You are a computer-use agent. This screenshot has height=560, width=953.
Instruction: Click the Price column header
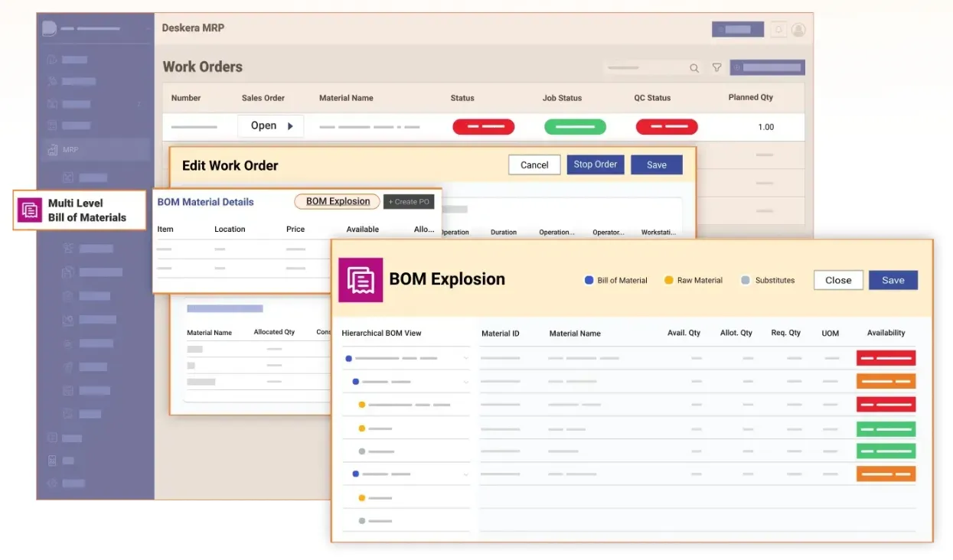[295, 229]
